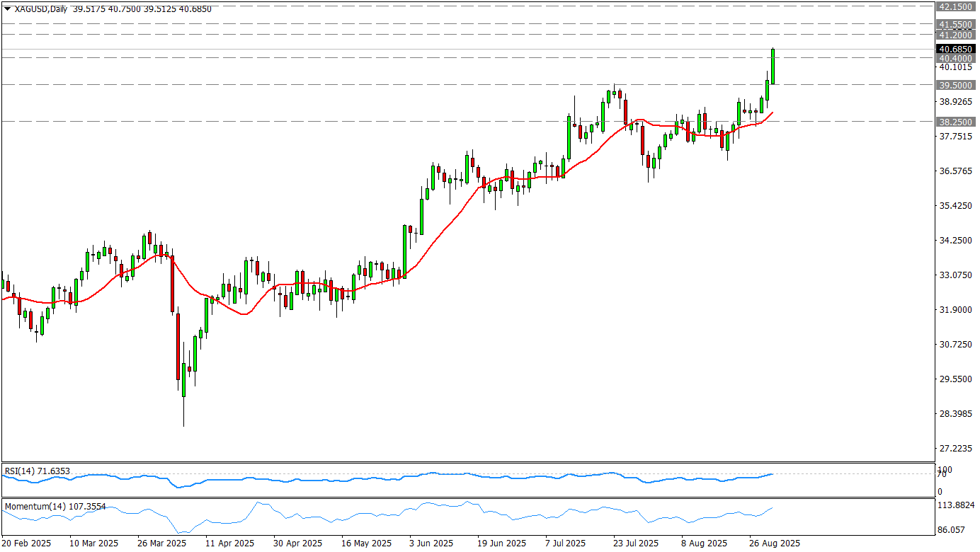Click the 41.5500 price level label
Screen dimensions: 980x552
(955, 24)
